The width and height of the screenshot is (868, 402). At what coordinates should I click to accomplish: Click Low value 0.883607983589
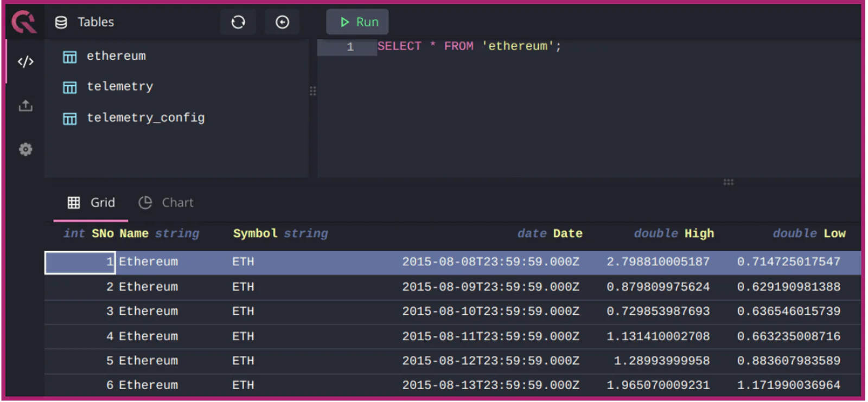[x=789, y=361]
